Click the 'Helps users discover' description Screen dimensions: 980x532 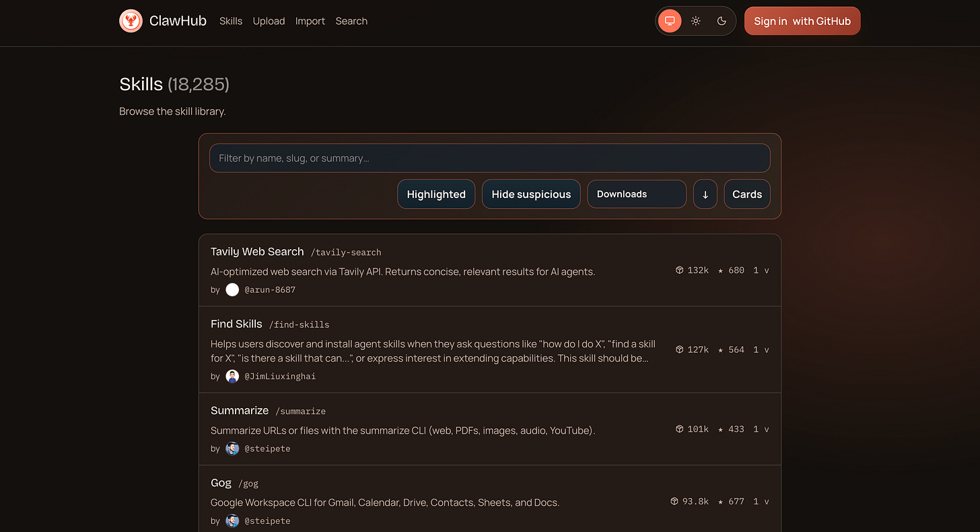(x=433, y=351)
